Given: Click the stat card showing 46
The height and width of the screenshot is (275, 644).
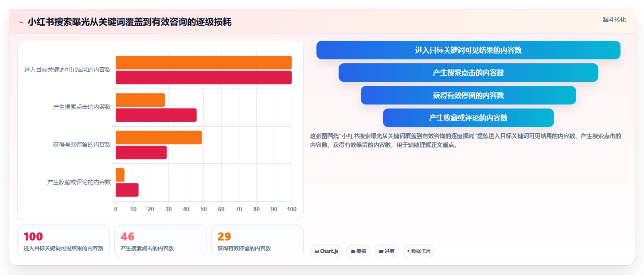Looking at the screenshot, I should [160, 241].
